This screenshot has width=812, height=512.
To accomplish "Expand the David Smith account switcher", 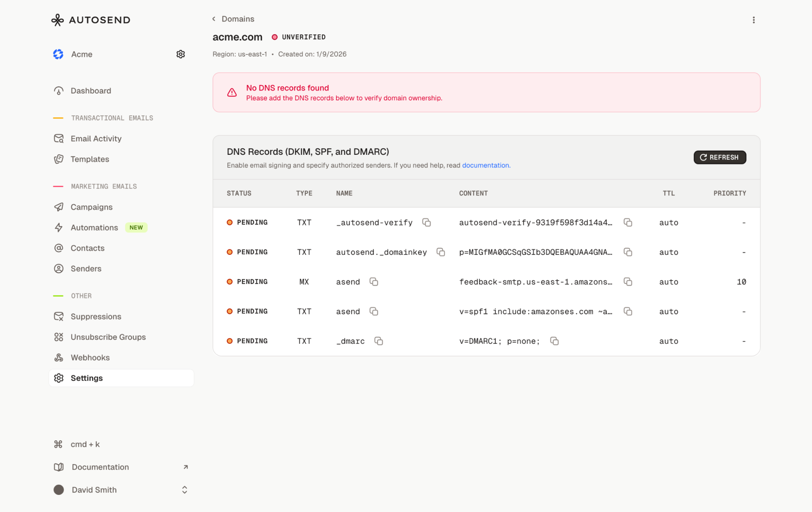I will (184, 490).
